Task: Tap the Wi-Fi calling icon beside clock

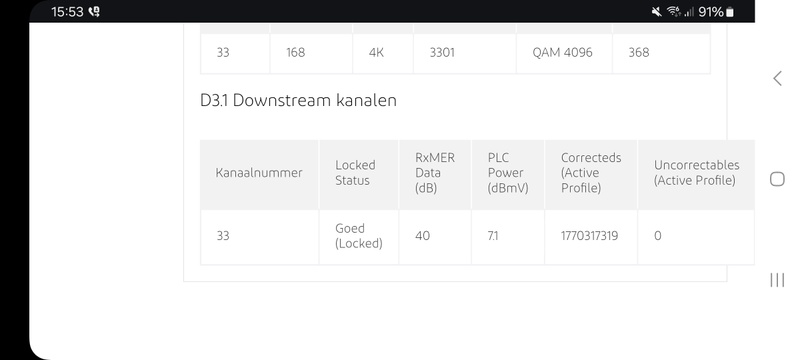Action: coord(94,12)
